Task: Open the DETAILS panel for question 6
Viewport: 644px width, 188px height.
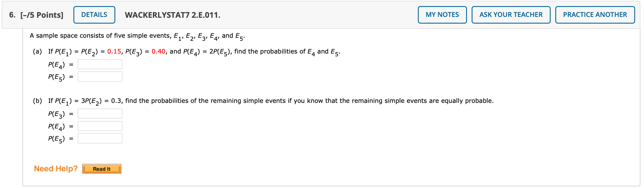Action: [94, 14]
